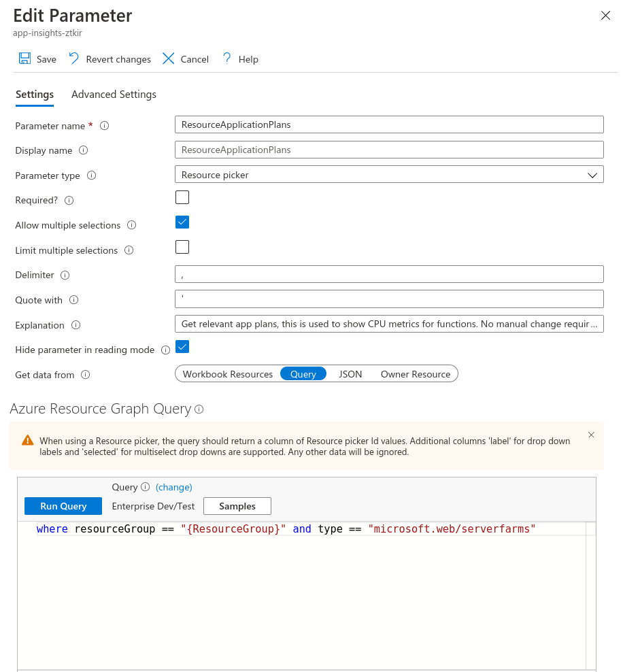The image size is (623, 672).
Task: Tick the Limit multiple selections checkbox
Action: [x=182, y=247]
